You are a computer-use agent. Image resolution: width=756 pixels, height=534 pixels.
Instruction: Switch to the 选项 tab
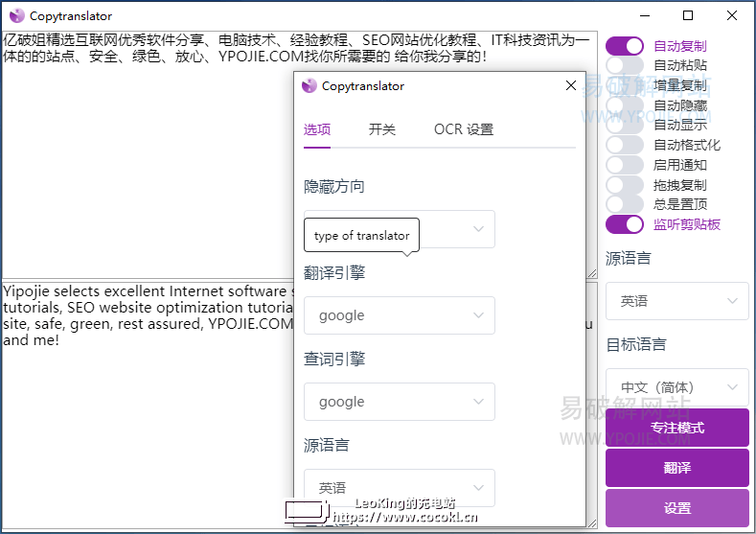click(x=317, y=129)
